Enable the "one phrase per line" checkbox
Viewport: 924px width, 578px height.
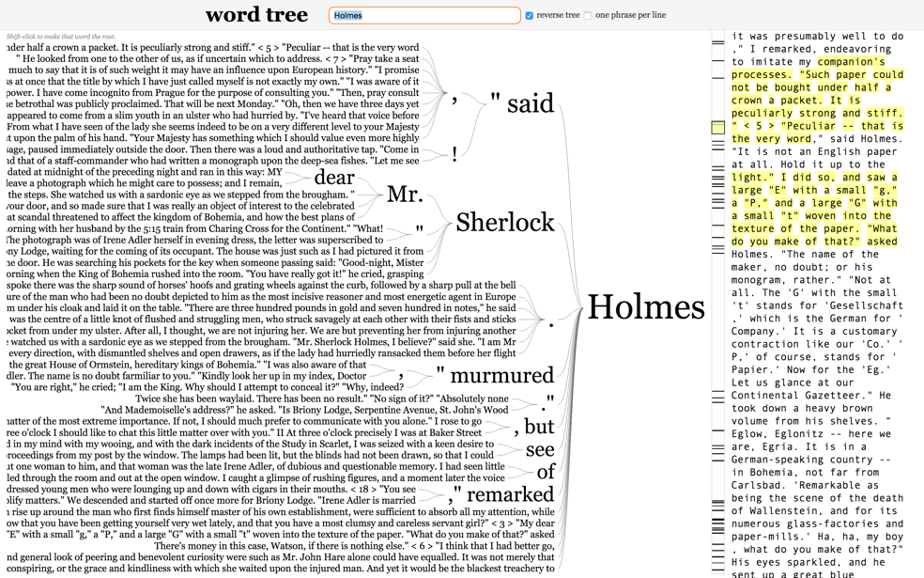(x=589, y=15)
